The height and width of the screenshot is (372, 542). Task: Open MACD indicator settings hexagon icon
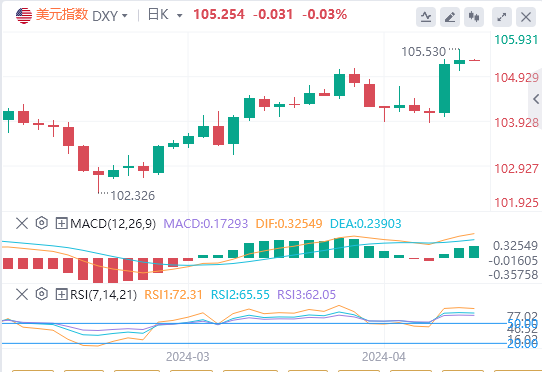pos(41,223)
